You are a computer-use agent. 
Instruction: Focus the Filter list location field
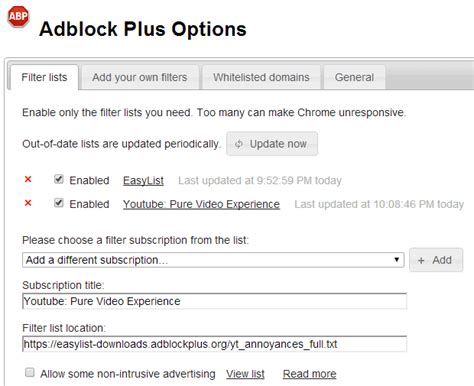click(214, 344)
